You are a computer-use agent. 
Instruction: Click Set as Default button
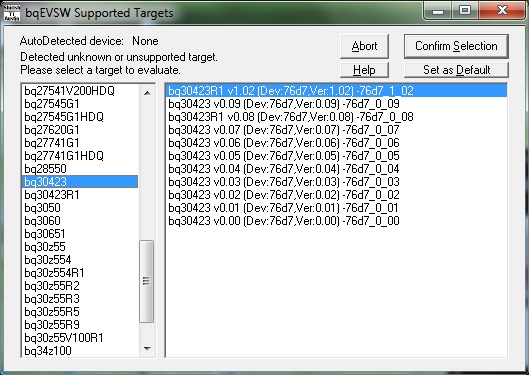click(x=456, y=70)
